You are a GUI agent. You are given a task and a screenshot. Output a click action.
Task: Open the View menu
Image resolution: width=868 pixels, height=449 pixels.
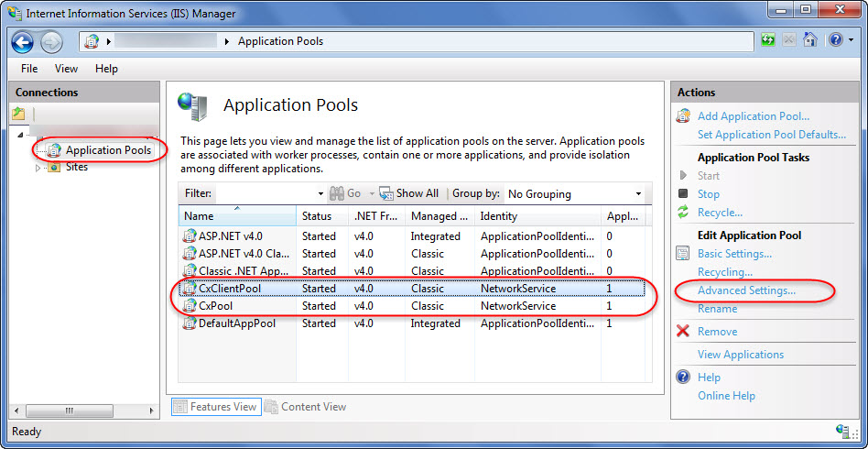click(66, 69)
